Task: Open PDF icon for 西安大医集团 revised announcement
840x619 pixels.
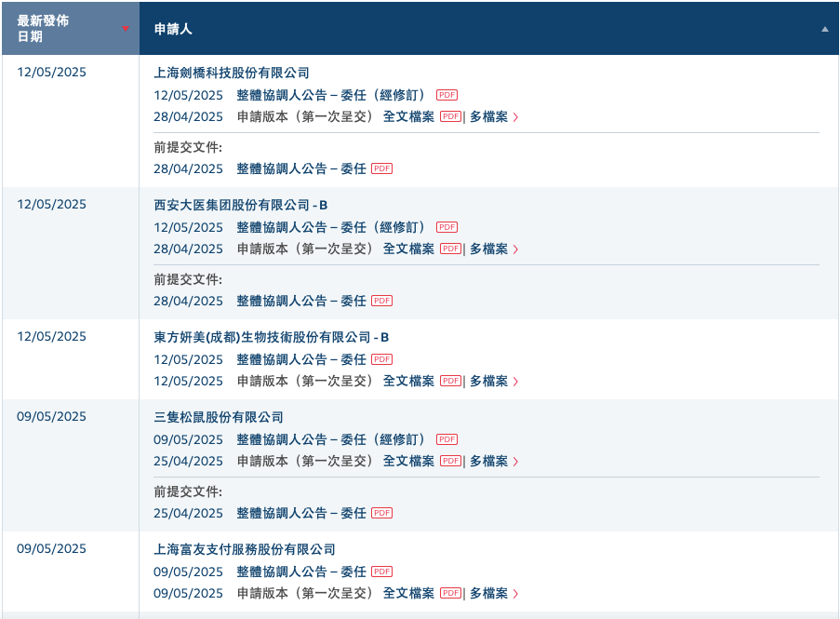Action: click(447, 227)
